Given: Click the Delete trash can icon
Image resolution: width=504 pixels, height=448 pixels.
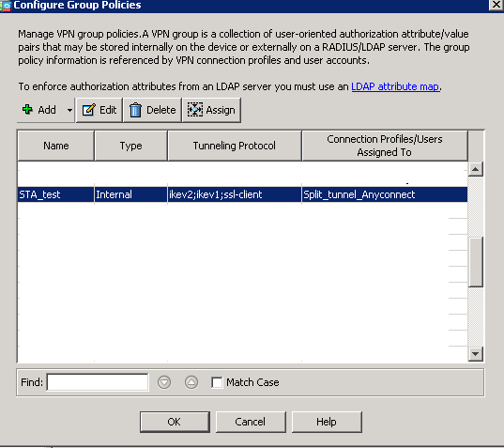Looking at the screenshot, I should coord(135,110).
